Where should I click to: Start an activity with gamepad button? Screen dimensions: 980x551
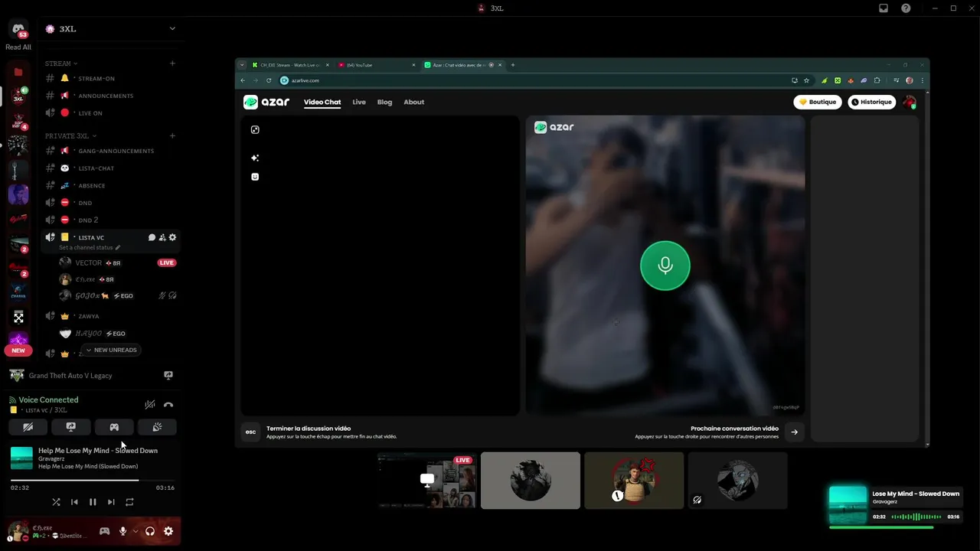[114, 427]
